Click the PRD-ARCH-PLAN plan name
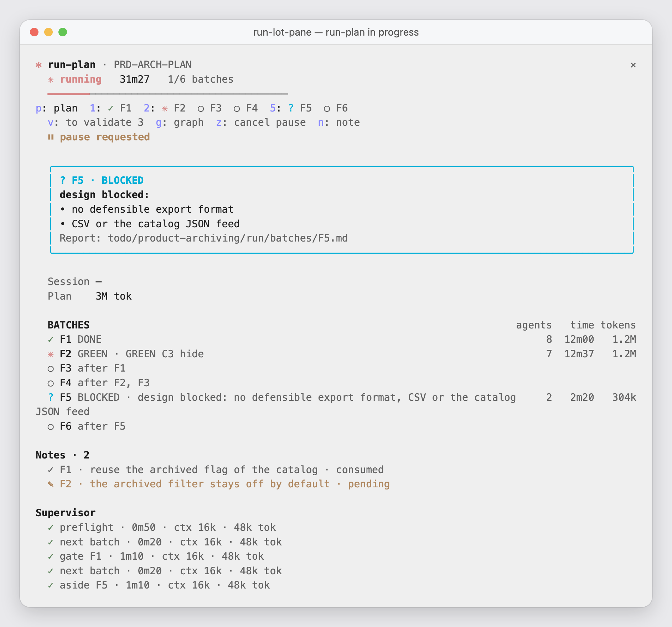 click(153, 65)
